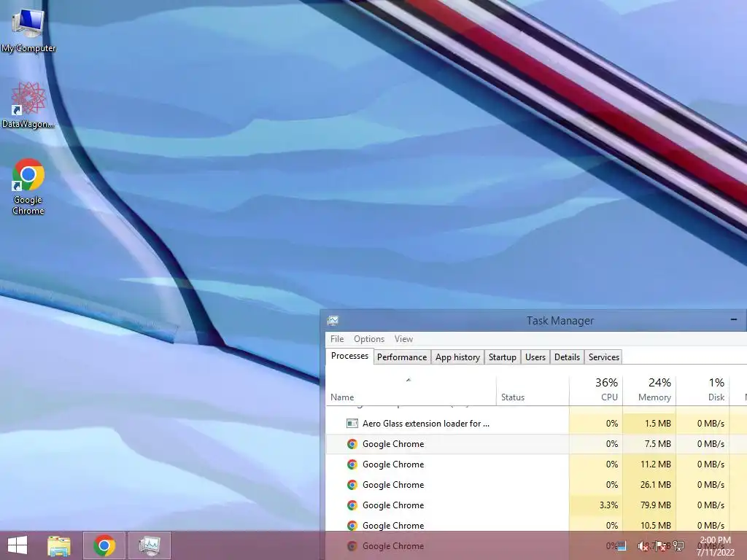Screen dimensions: 747x560
Task: Open the View menu in Task Manager
Action: 403,339
